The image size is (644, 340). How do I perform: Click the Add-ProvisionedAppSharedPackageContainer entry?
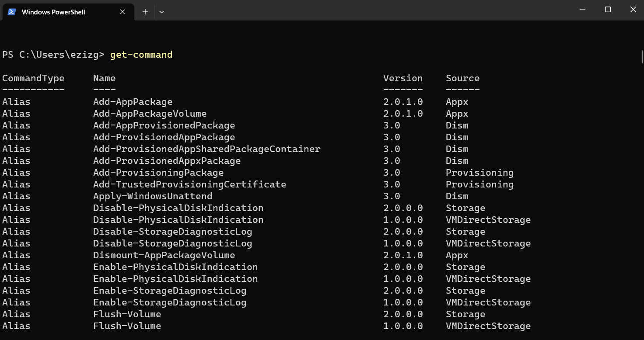coord(206,149)
